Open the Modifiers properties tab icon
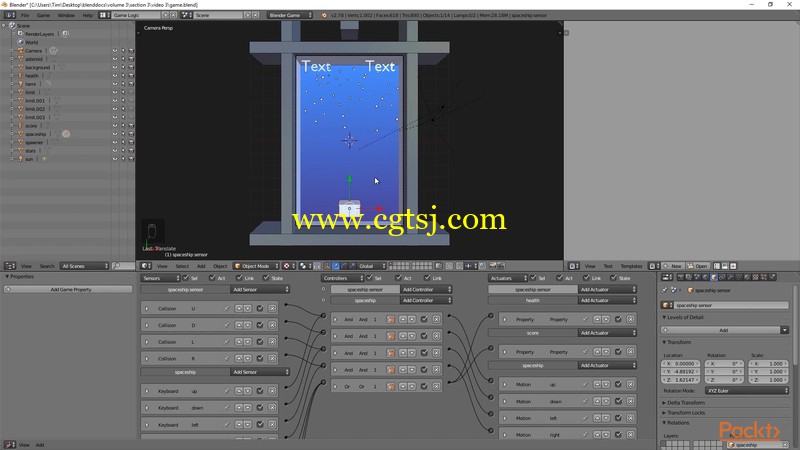Image resolution: width=800 pixels, height=450 pixels. 730,277
